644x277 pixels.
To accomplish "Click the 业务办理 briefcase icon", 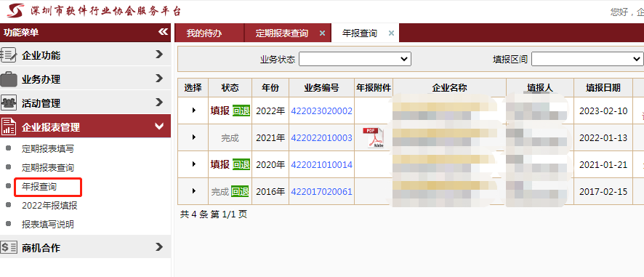I will tap(9, 79).
